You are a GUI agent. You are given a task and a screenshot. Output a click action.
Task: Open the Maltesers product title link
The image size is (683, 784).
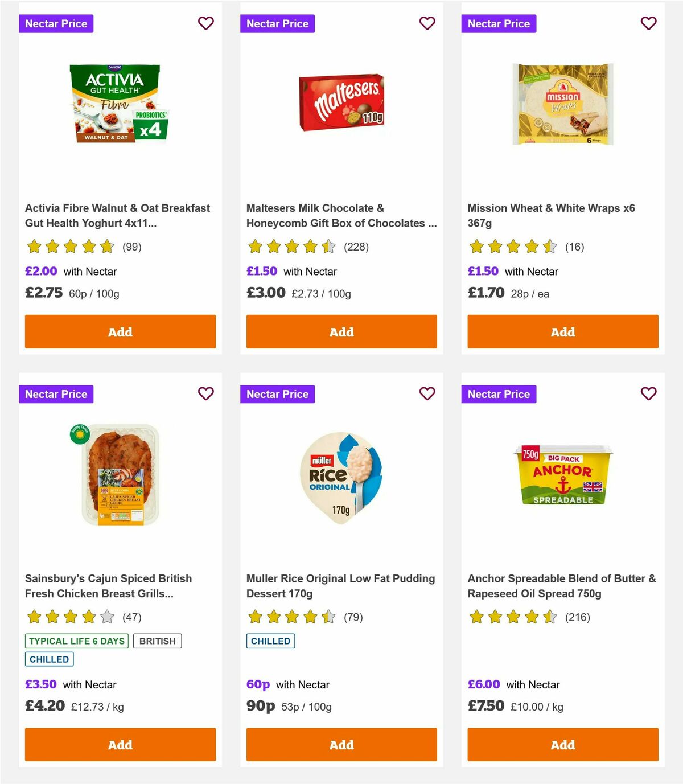tap(341, 216)
